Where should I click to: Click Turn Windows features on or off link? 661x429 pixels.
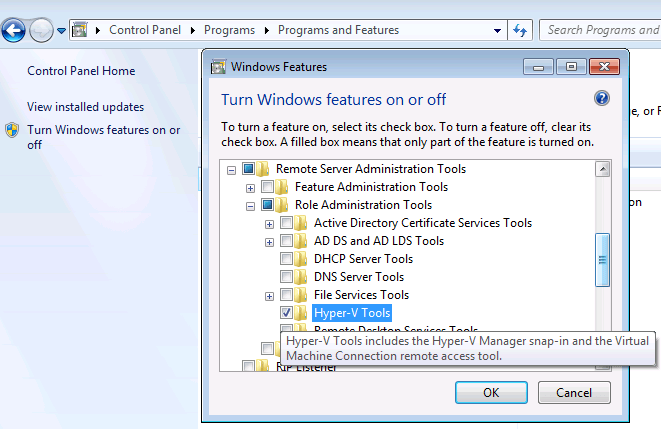(104, 137)
